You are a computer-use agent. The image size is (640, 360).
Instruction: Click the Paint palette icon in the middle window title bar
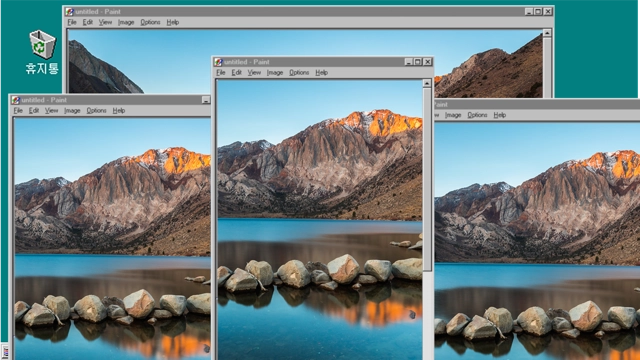pyautogui.click(x=218, y=62)
